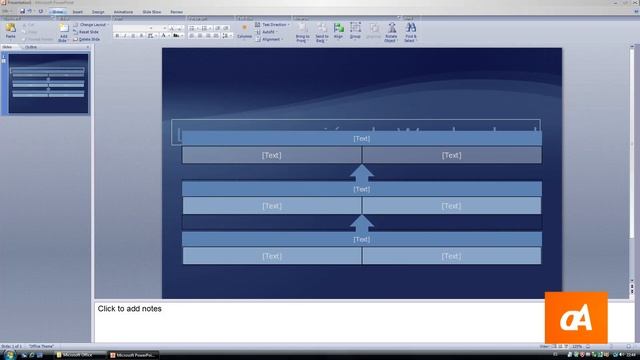Click the Decrease Indent icon

pos(218,28)
